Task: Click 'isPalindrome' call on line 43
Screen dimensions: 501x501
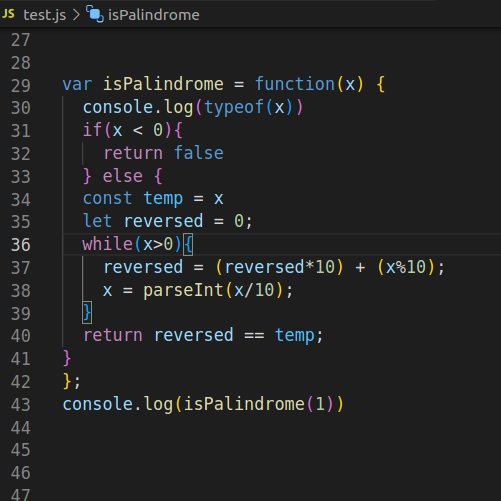Action: point(244,404)
